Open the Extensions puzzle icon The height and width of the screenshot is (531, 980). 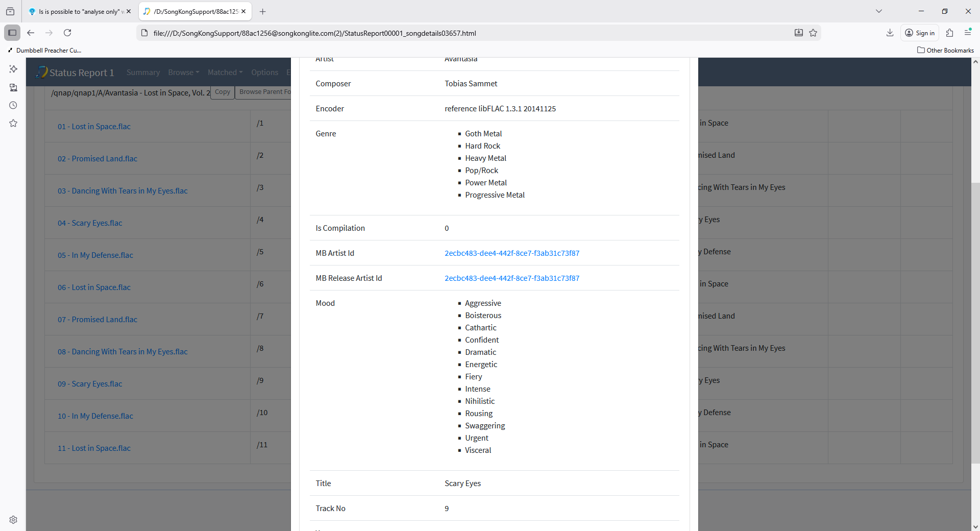point(949,33)
